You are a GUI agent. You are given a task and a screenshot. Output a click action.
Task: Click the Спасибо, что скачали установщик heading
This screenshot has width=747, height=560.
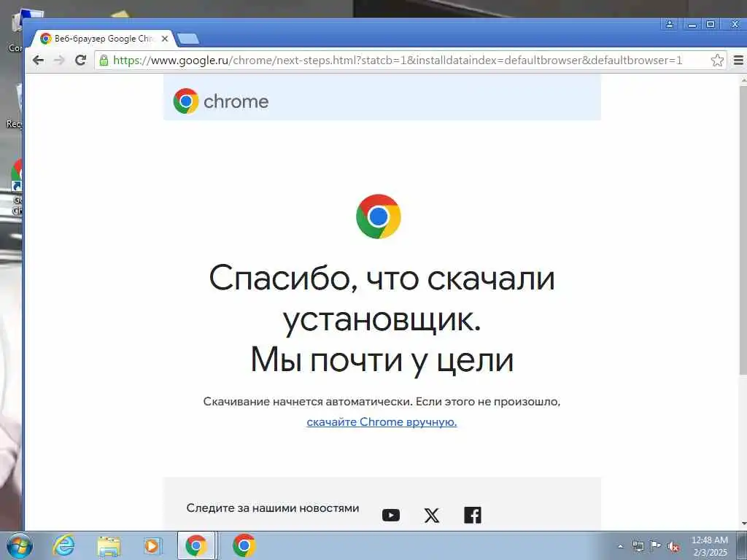[x=382, y=298]
